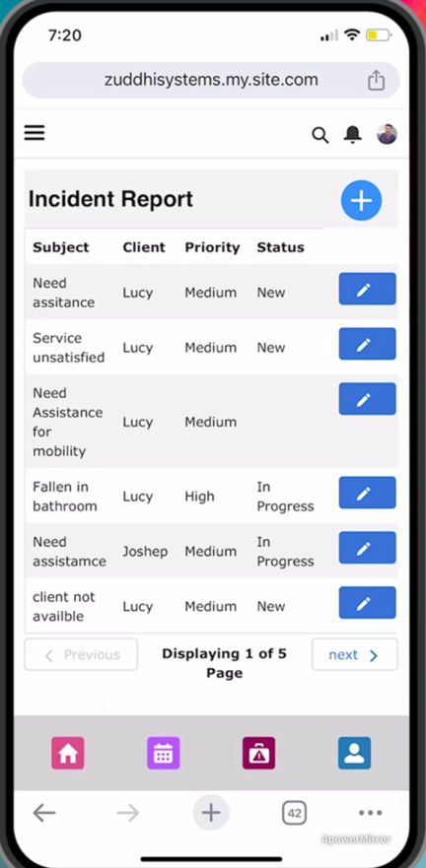Select the browser address bar URL
The height and width of the screenshot is (868, 426).
tap(211, 80)
